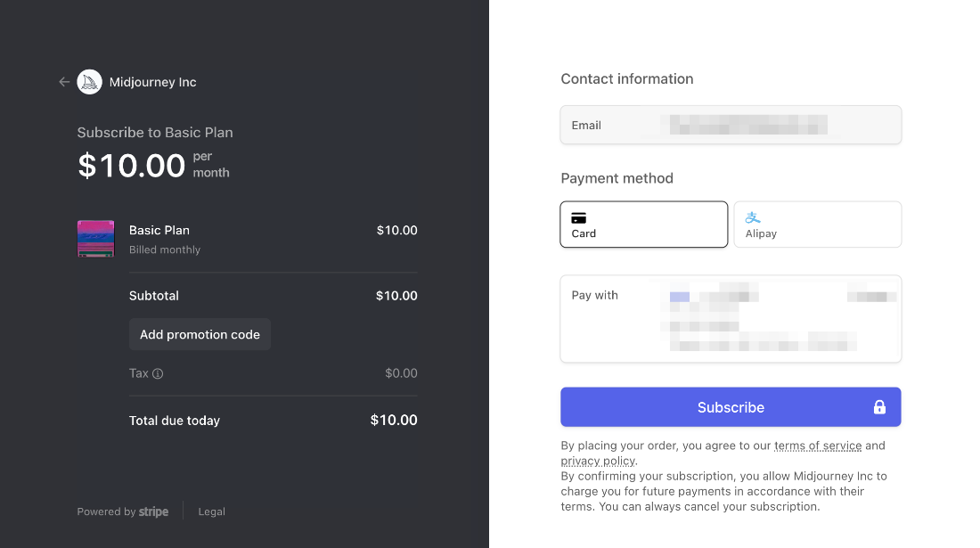The image size is (980, 548).
Task: Choose Alipay as the payment method
Action: point(817,225)
